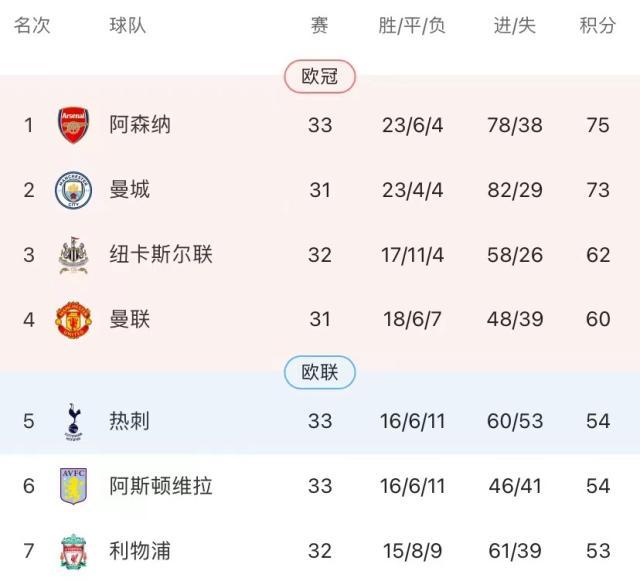The width and height of the screenshot is (640, 581).
Task: Click 利物浦 team name in row seven
Action: click(140, 551)
